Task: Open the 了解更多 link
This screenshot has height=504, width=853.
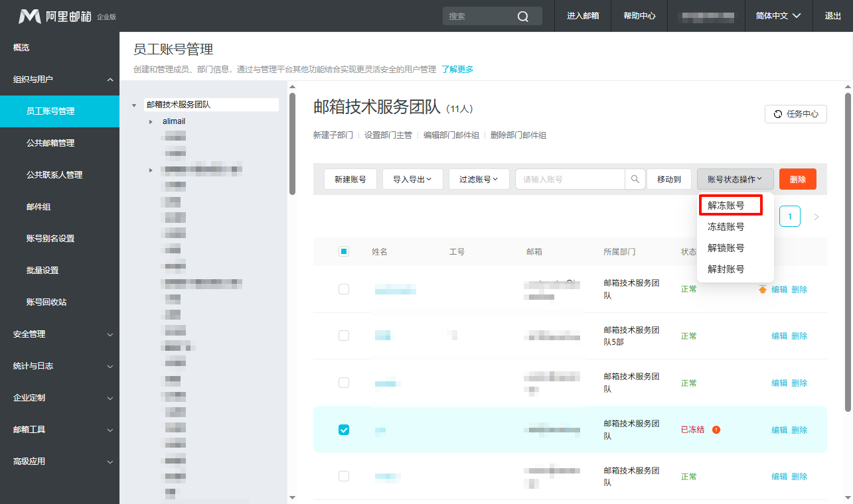Action: click(x=457, y=69)
